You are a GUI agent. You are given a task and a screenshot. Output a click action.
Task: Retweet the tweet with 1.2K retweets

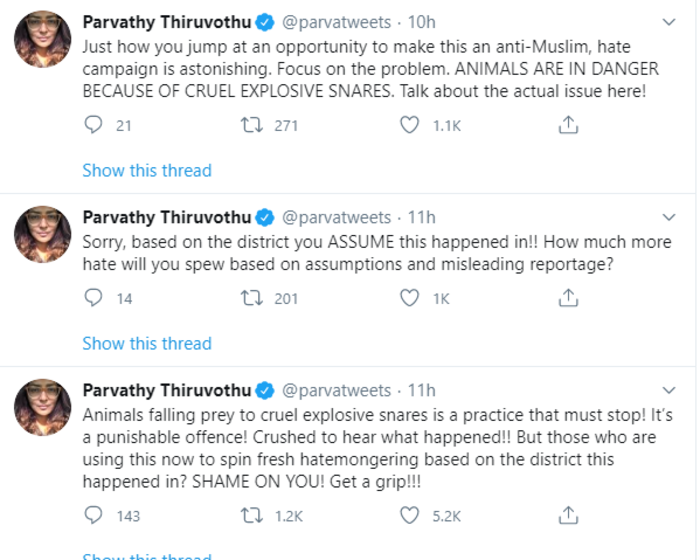(x=252, y=515)
